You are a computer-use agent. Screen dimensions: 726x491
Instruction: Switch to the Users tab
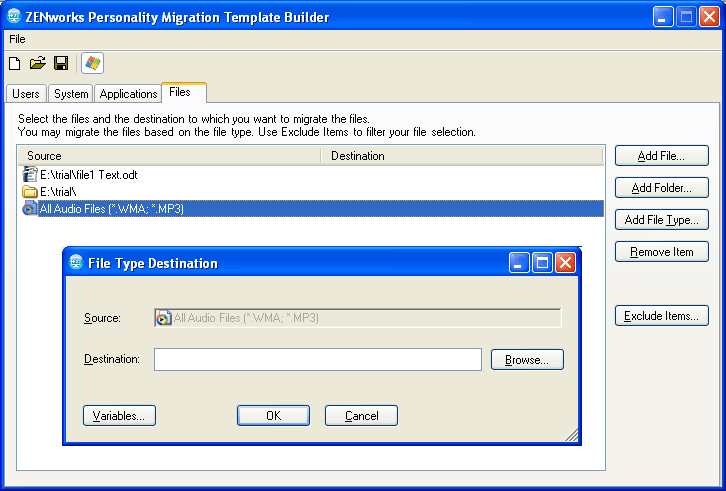coord(26,94)
